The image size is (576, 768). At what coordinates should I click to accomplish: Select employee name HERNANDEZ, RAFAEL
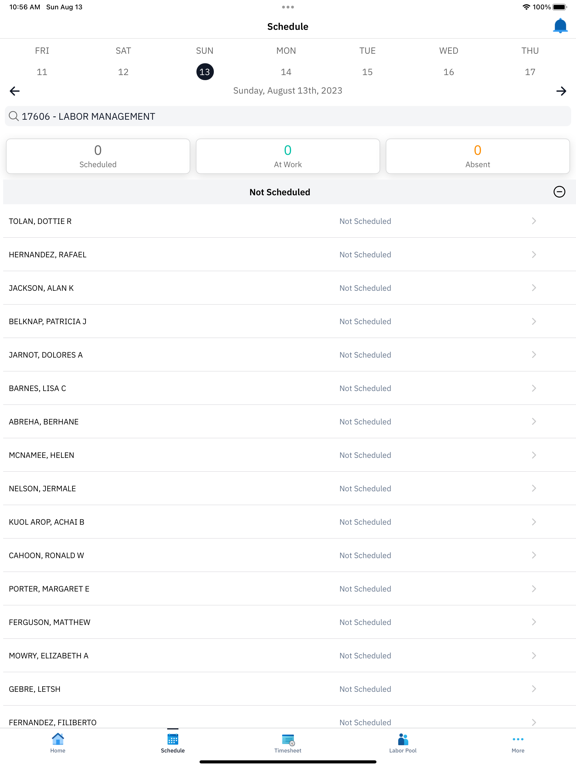click(x=48, y=255)
